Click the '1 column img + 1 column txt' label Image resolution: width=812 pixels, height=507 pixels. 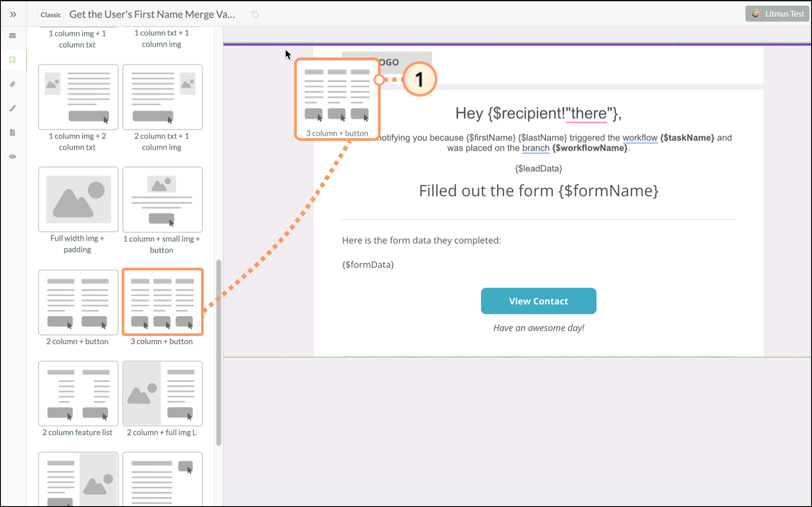point(77,39)
